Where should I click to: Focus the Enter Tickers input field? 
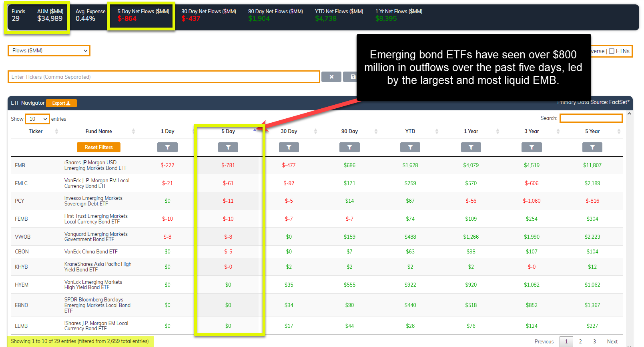(164, 77)
